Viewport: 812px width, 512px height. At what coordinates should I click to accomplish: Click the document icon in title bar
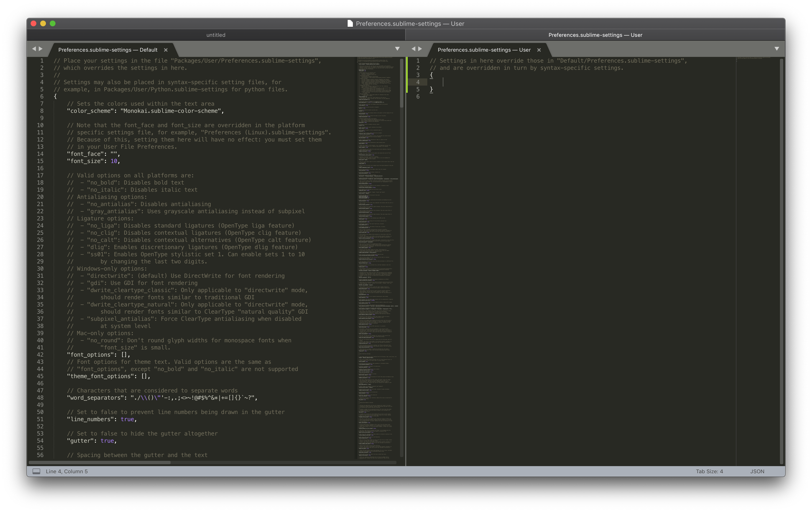[x=350, y=23]
